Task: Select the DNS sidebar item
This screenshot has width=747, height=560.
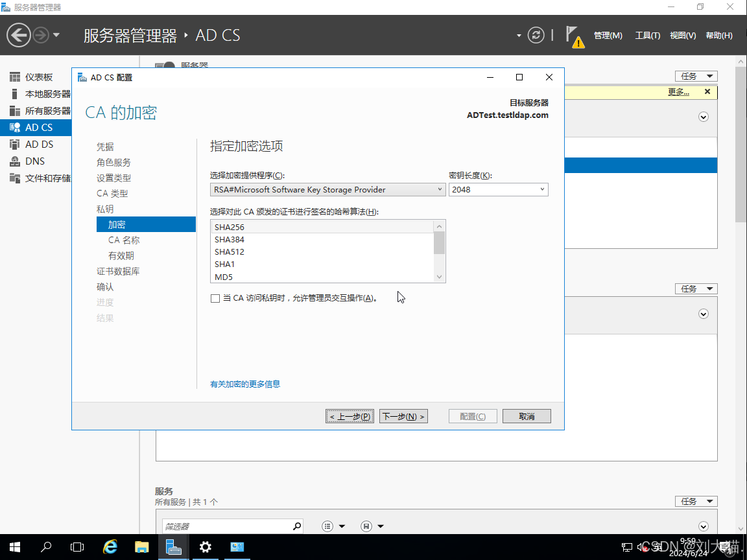Action: (36, 161)
